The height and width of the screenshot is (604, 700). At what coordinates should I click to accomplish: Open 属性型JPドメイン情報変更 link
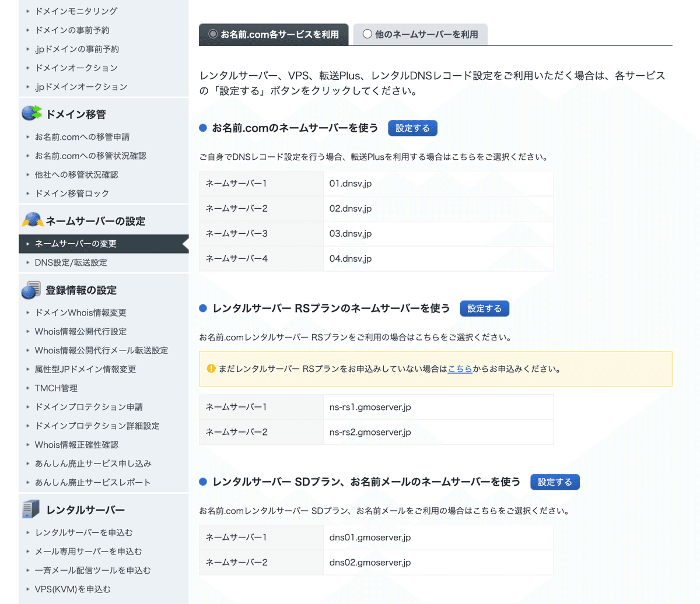(85, 369)
